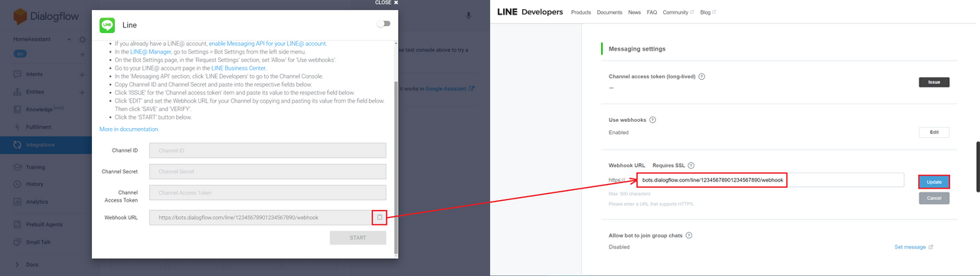
Task: Show help for Allow bot to join group chats
Action: click(689, 235)
